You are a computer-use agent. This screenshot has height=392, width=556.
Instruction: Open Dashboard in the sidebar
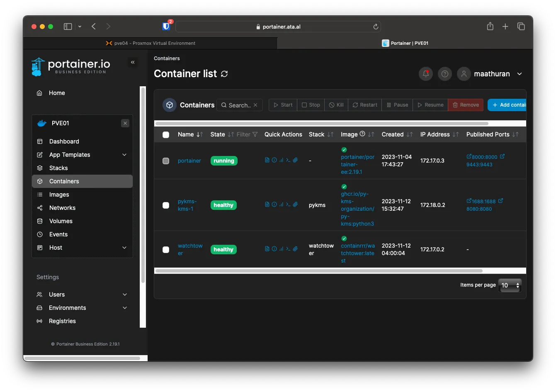64,141
